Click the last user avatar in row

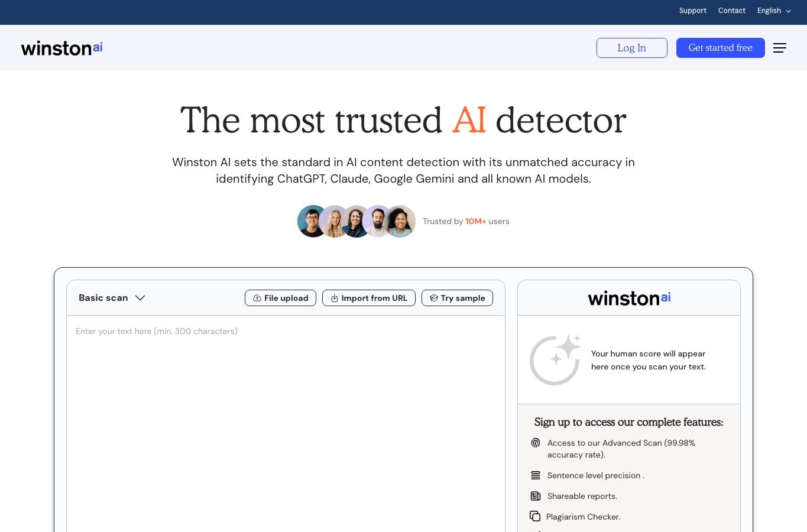(400, 221)
